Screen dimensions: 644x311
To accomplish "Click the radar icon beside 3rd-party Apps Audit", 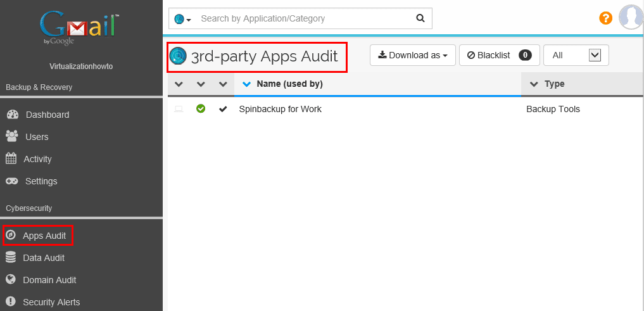I will click(x=179, y=56).
